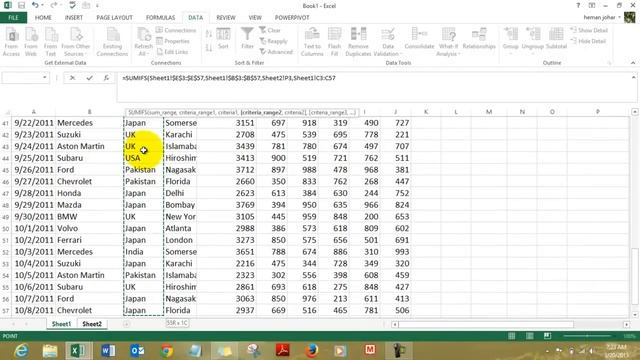Screen dimensions: 640x360
Task: Adjust the zoom slider
Action: tap(587, 336)
